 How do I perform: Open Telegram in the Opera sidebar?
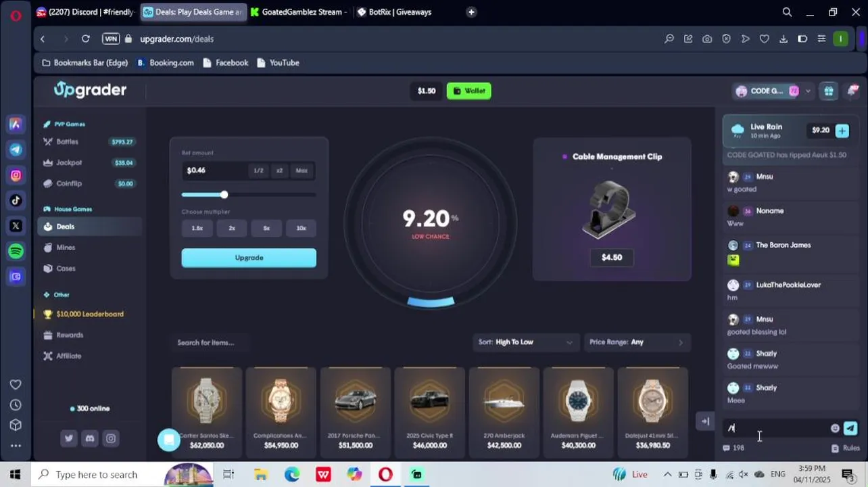pos(16,149)
